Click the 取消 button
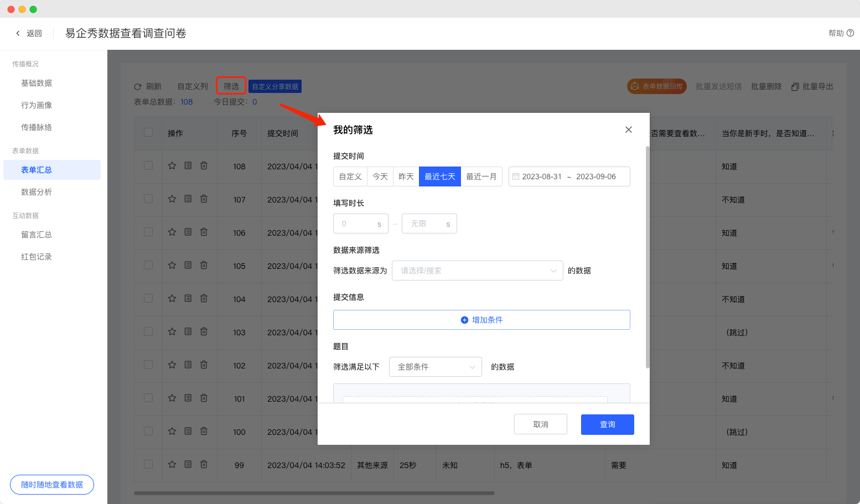 click(540, 424)
